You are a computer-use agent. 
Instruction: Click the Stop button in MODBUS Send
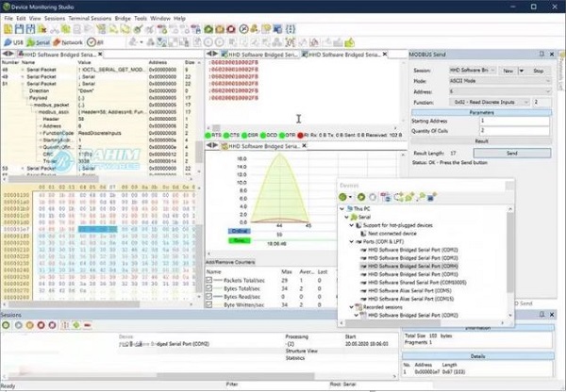[x=539, y=71]
